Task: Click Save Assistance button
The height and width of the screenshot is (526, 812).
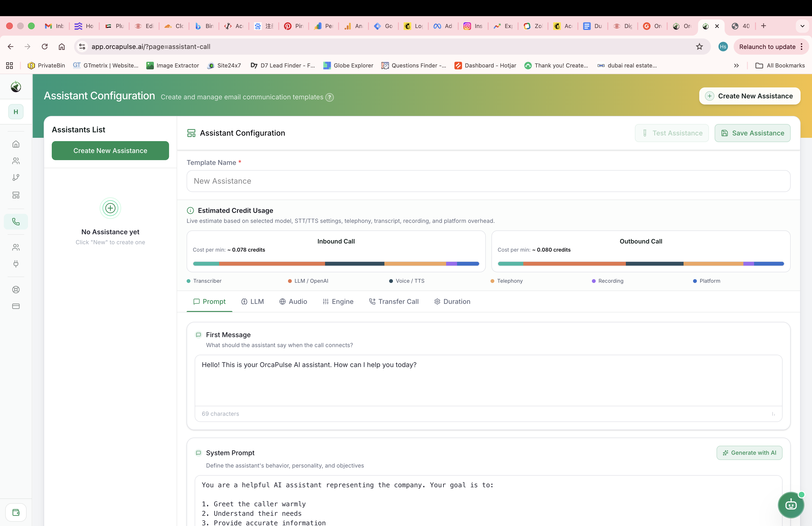Action: 752,133
